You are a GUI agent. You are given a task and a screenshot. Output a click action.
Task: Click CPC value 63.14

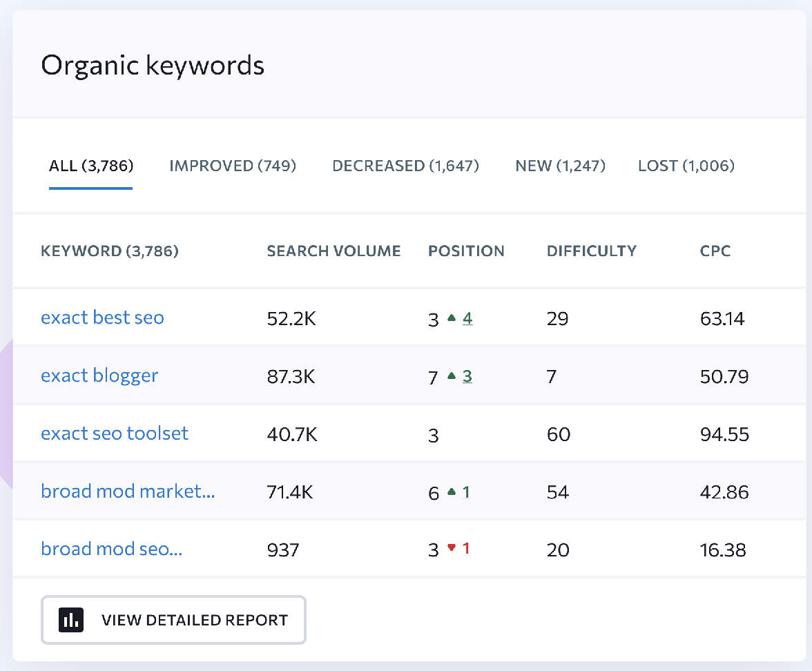pos(722,318)
